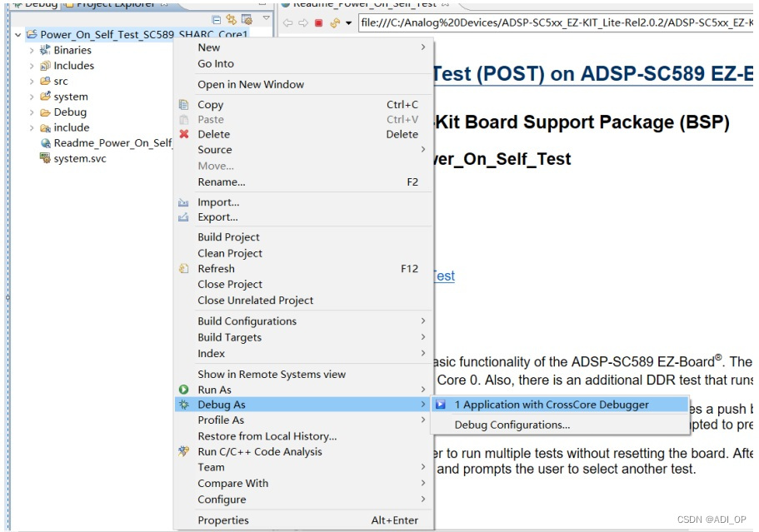Expand the include folder node
The width and height of the screenshot is (759, 532).
coord(32,127)
